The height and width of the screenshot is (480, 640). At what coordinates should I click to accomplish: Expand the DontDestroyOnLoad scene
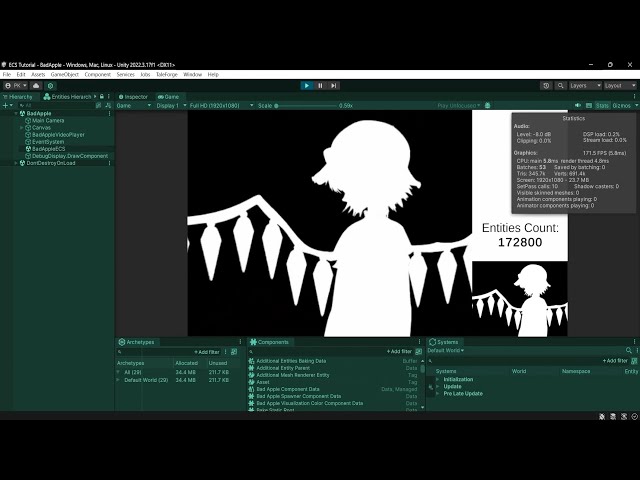tap(16, 163)
